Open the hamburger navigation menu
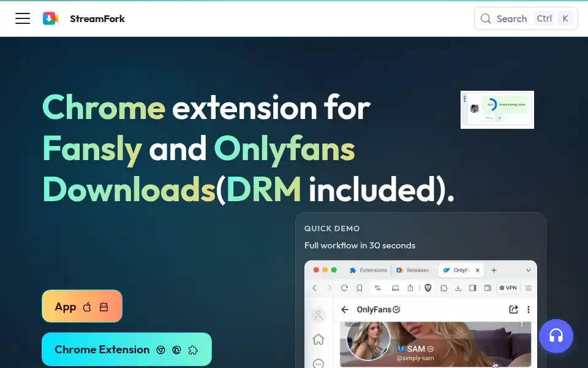Viewport: 588px width, 368px height. pyautogui.click(x=23, y=18)
